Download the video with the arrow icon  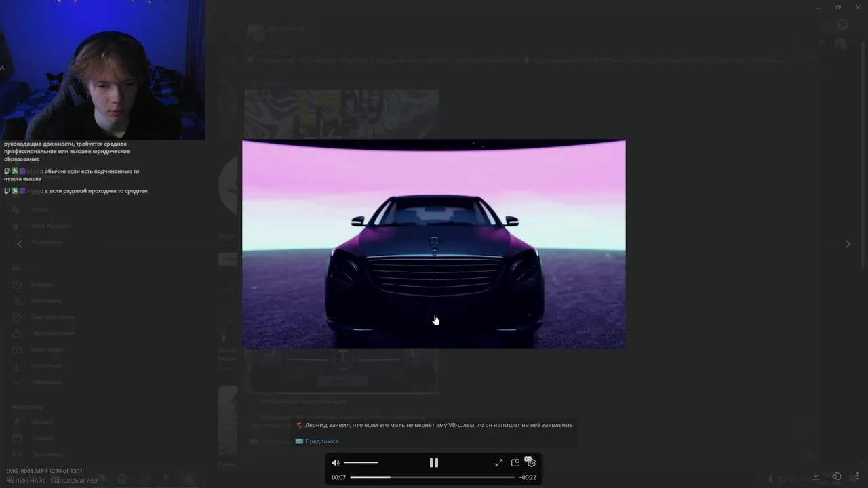click(816, 476)
